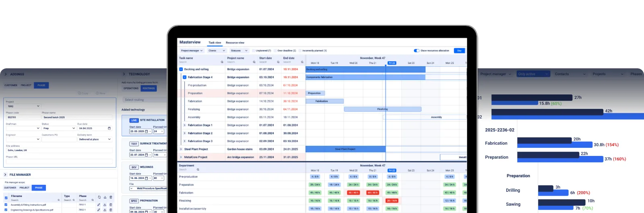Download Assembly & Fitting Instructions.pdf
This screenshot has width=644, height=213.
pos(105,205)
